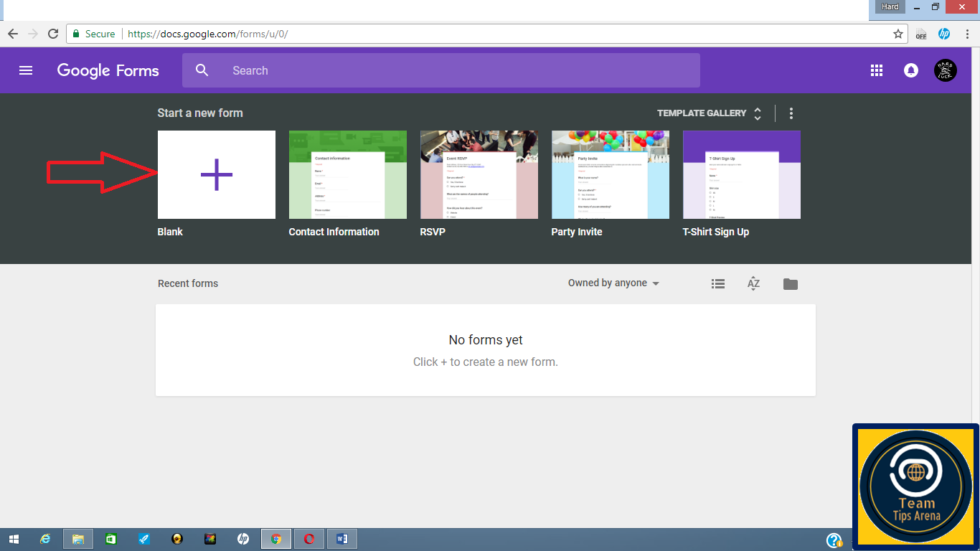Open the three-dot options menu
980x551 pixels.
tap(791, 113)
